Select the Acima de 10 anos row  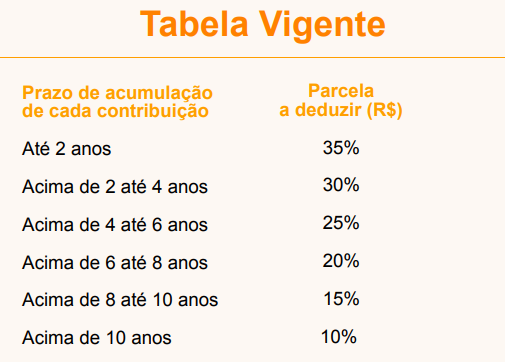(x=97, y=338)
